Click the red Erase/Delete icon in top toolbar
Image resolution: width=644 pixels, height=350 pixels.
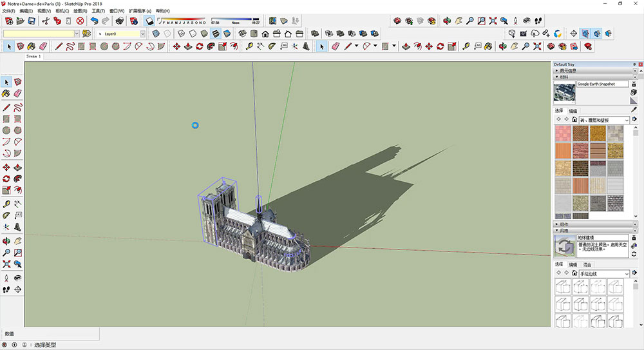tap(80, 21)
